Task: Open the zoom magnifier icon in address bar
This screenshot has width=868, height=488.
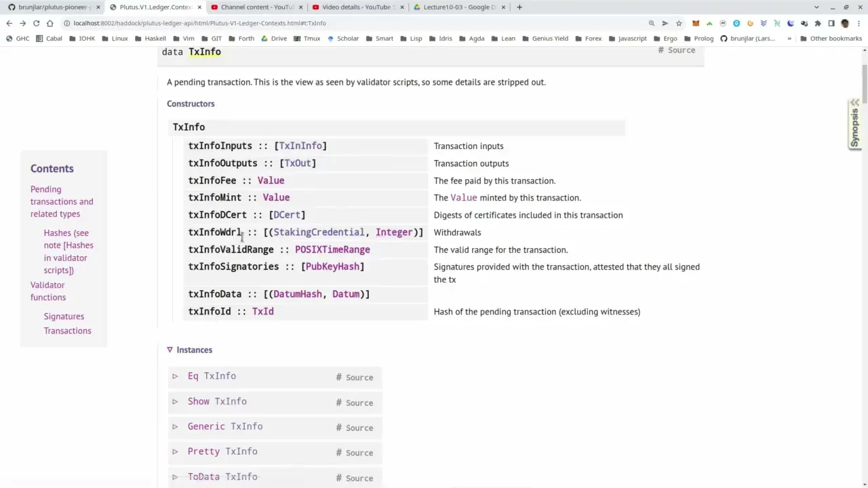Action: click(x=652, y=23)
